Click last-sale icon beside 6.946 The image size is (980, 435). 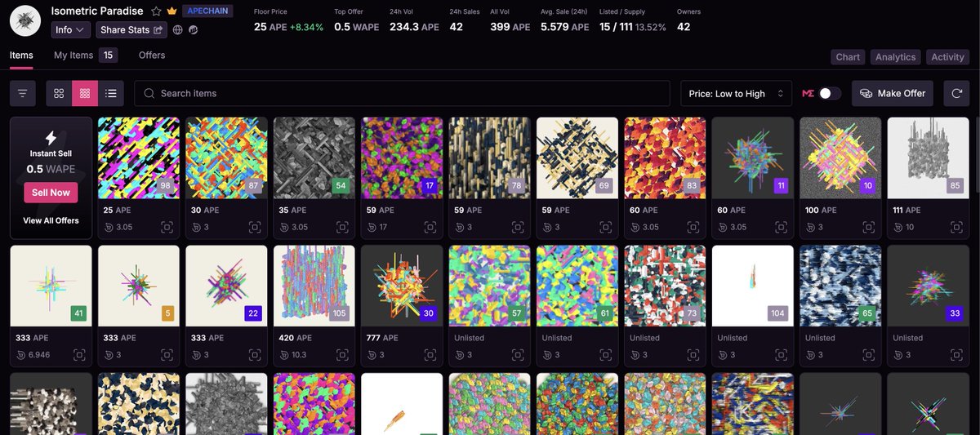point(21,355)
